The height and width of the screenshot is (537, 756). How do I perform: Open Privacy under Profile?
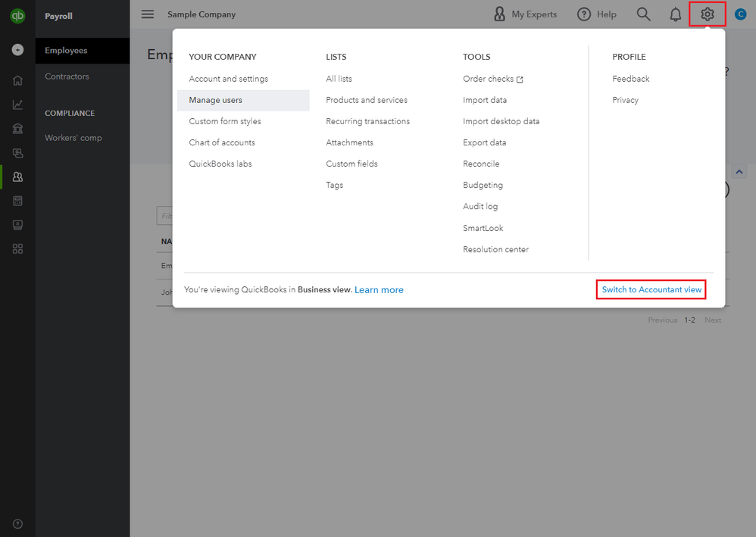click(626, 100)
